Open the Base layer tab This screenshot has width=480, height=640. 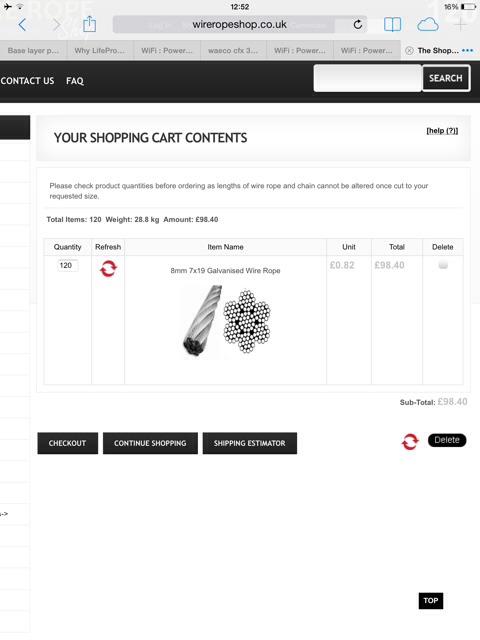coord(33,51)
